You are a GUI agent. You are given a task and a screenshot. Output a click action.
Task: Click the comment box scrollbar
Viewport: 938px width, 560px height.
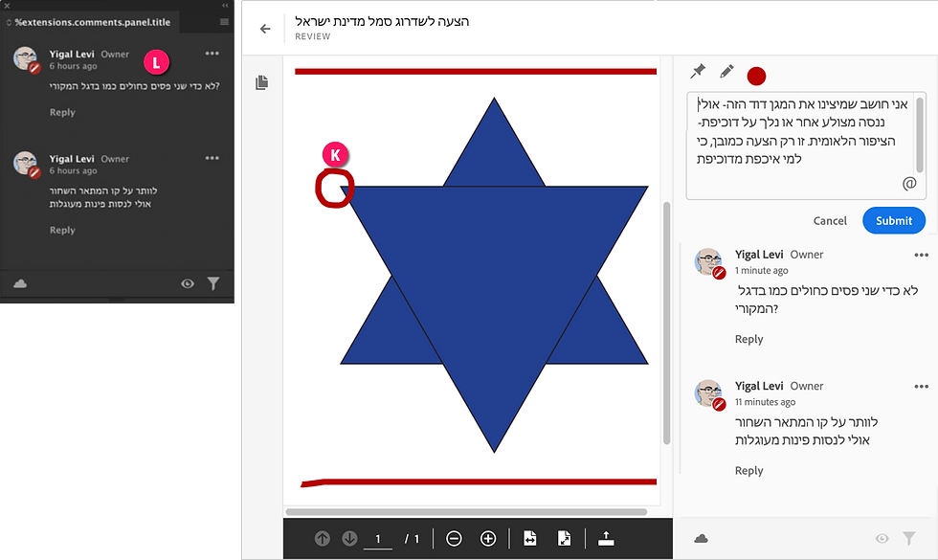coord(920,135)
